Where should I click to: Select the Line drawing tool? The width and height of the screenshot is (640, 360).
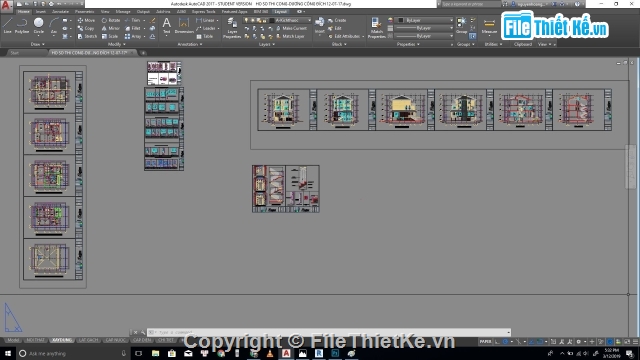(7, 25)
